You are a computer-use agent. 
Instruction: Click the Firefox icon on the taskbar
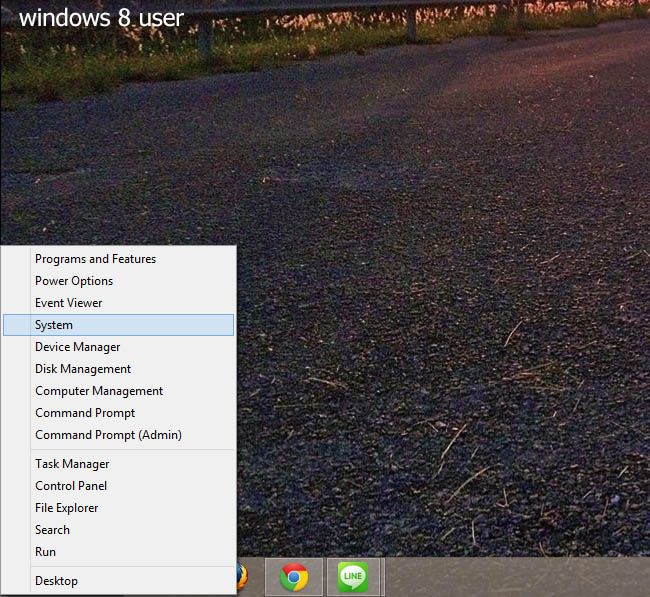tap(243, 577)
